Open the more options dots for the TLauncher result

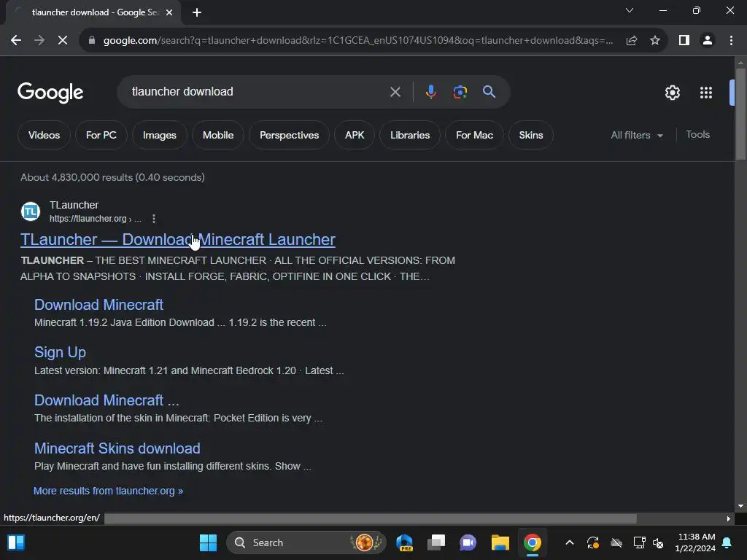pyautogui.click(x=153, y=219)
